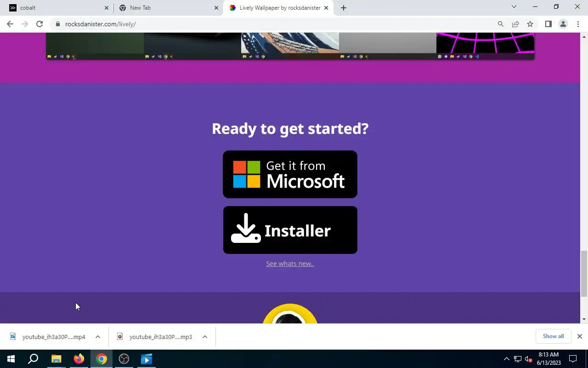Expand options for the mp4 download
The image size is (588, 368).
[x=98, y=337]
